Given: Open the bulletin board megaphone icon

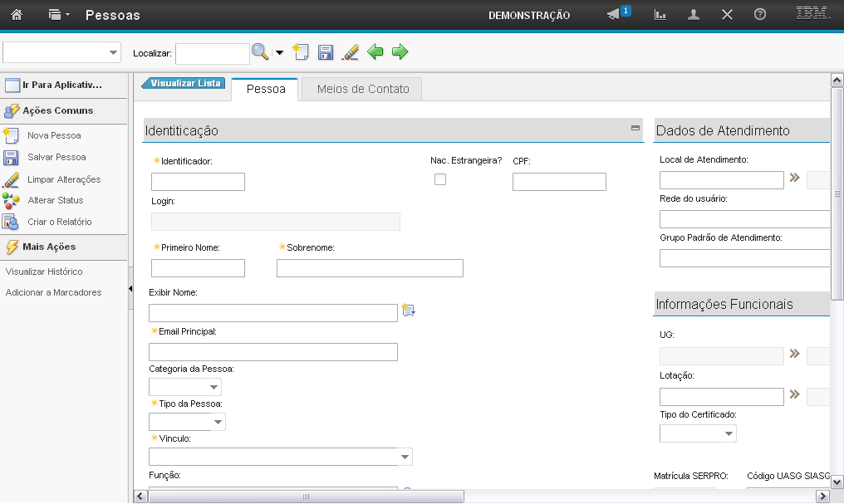Looking at the screenshot, I should (x=614, y=15).
